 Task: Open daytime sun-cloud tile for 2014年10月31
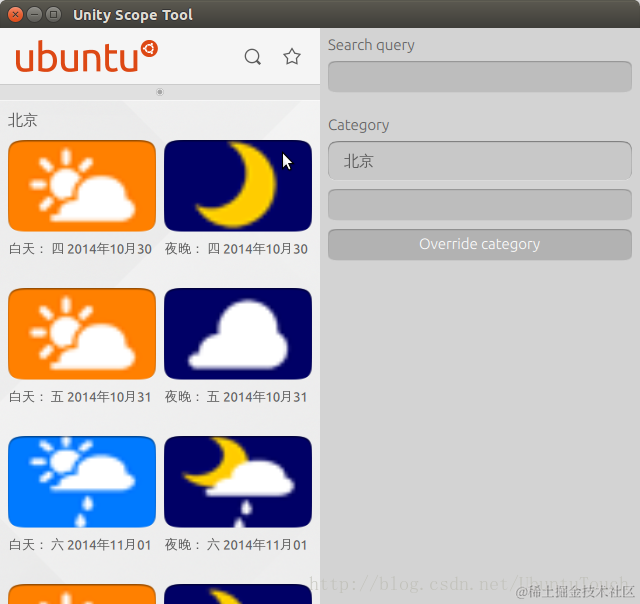coord(82,334)
